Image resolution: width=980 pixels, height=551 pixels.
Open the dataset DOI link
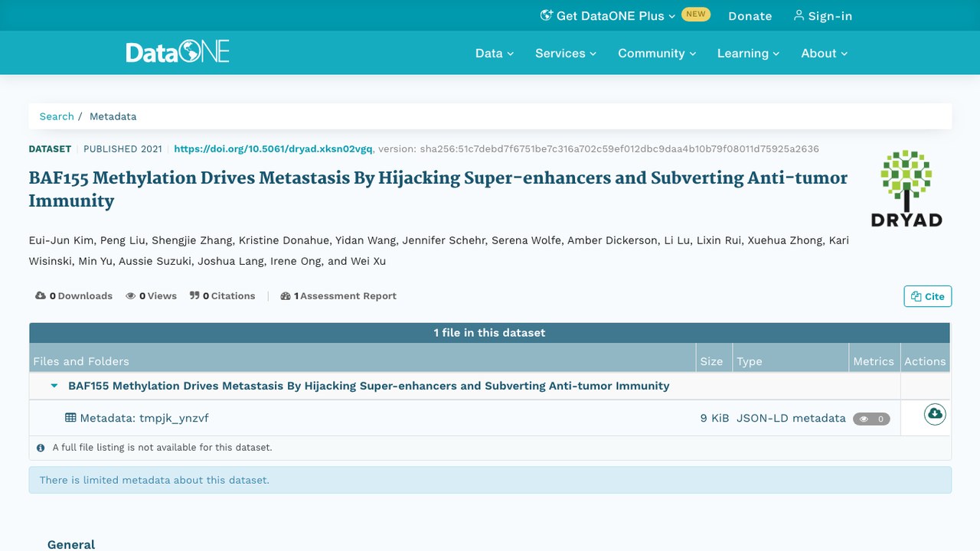coord(273,148)
